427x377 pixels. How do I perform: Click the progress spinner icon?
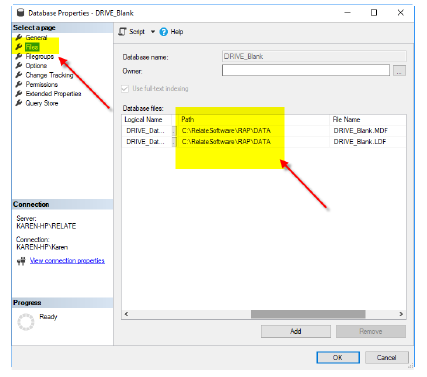26,322
